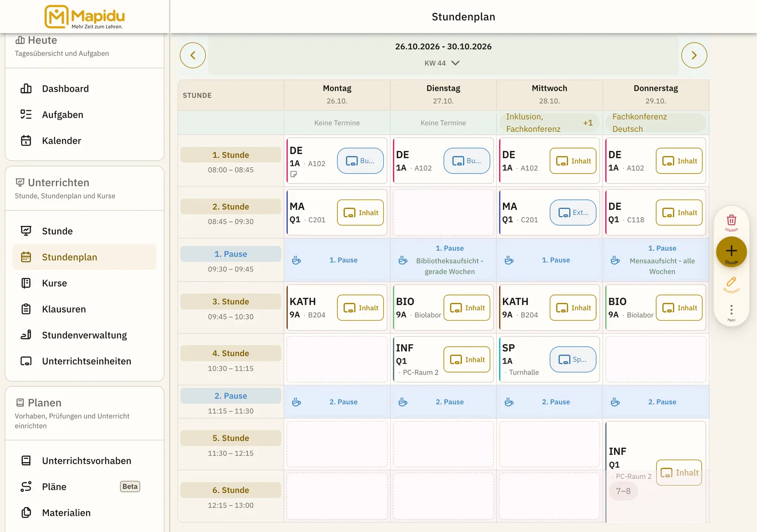Open Aufgaben in the sidebar
Screen dimensions: 757x532
pos(85,115)
